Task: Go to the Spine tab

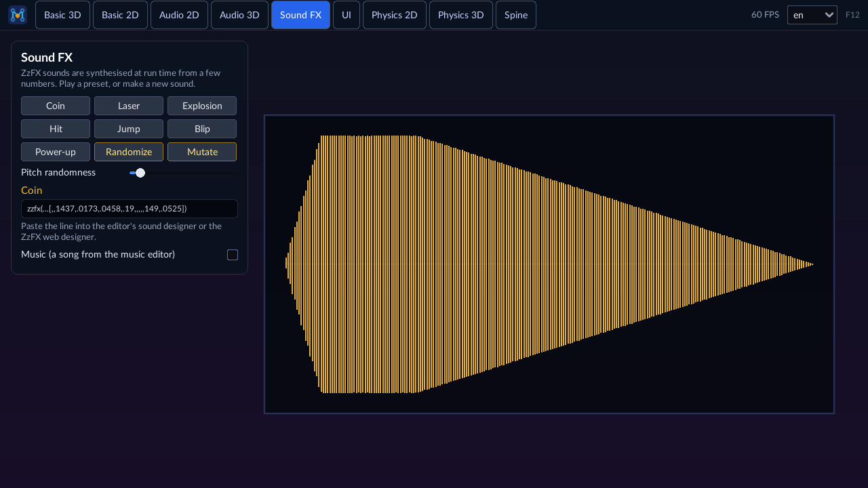Action: [516, 15]
